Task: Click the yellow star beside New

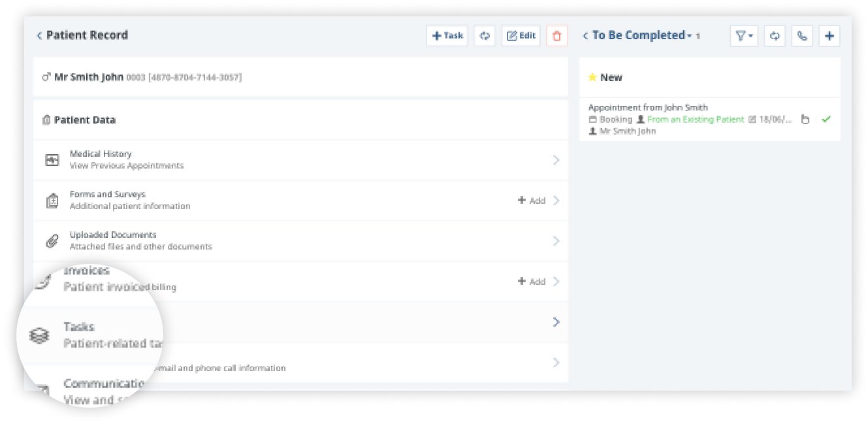Action: 592,77
